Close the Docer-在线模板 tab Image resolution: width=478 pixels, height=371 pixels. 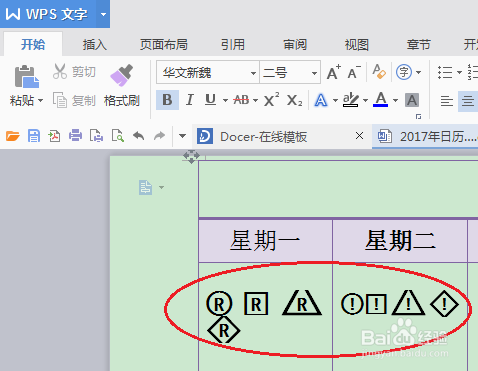(x=359, y=136)
